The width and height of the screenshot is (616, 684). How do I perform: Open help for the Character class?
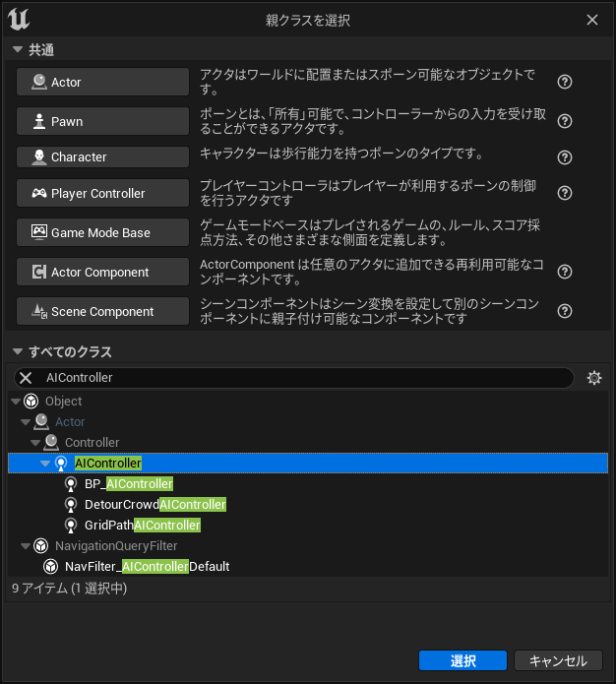pos(565,157)
